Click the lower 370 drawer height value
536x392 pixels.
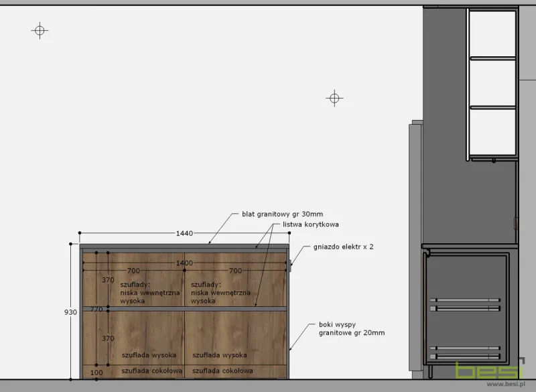pos(108,338)
